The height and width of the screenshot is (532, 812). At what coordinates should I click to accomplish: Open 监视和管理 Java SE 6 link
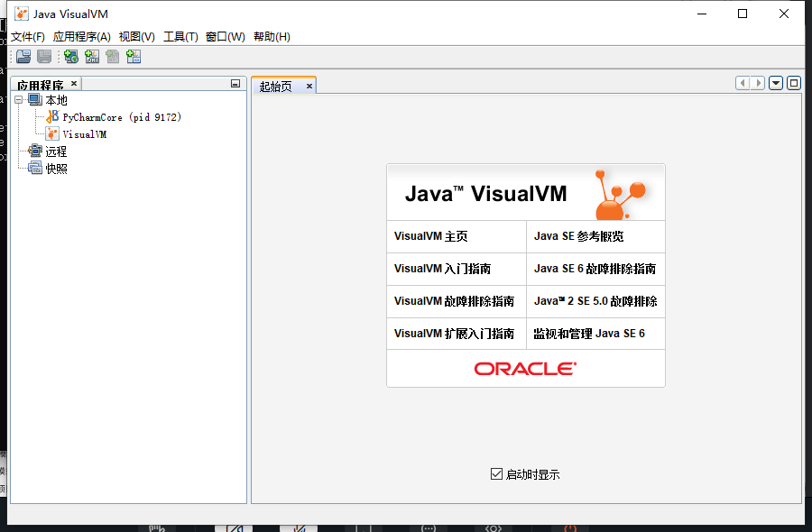point(589,334)
